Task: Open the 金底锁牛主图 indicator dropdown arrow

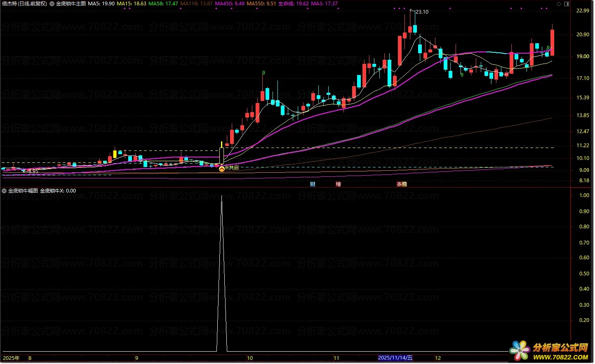Action: [52, 4]
